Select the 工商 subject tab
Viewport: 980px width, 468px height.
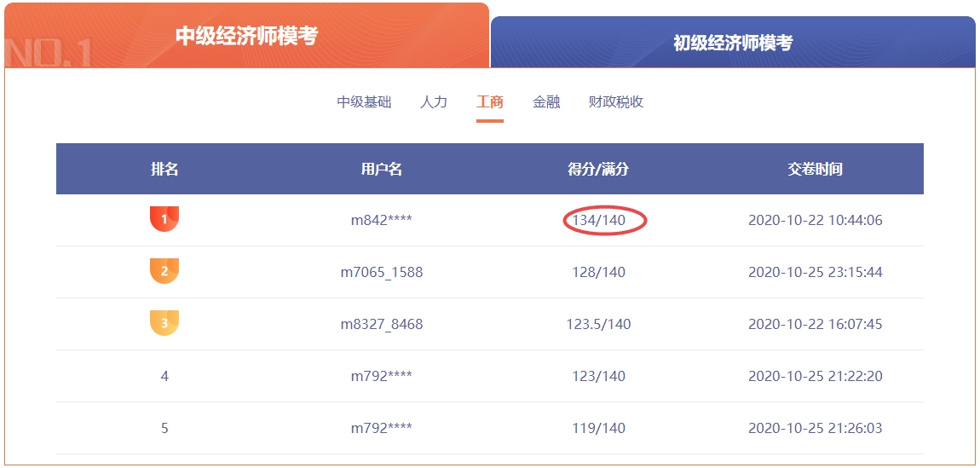pyautogui.click(x=489, y=101)
